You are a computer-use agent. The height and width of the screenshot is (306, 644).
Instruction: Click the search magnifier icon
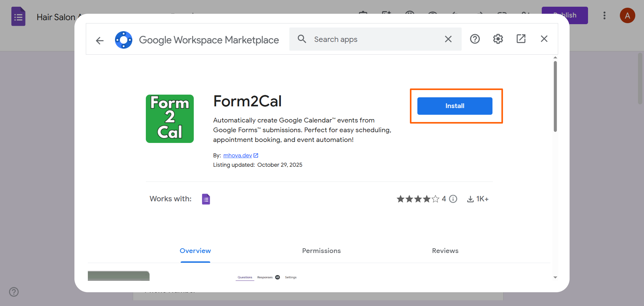(302, 39)
